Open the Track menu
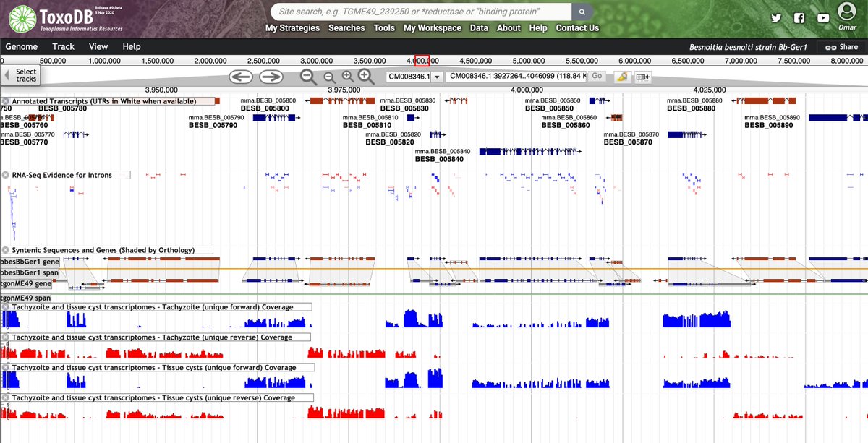The width and height of the screenshot is (868, 443). click(63, 46)
